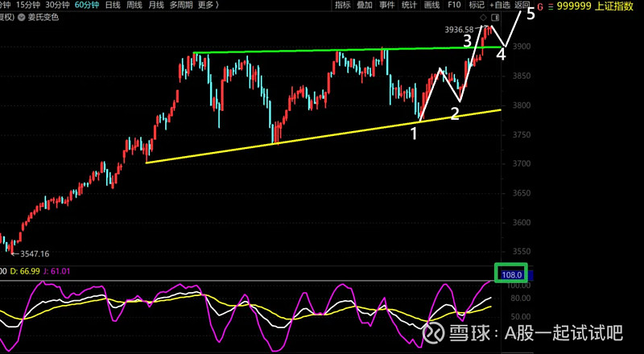This screenshot has width=644, height=354.
Task: Open the 姜氏变色 indicator dropdown circle
Action: [x=22, y=18]
